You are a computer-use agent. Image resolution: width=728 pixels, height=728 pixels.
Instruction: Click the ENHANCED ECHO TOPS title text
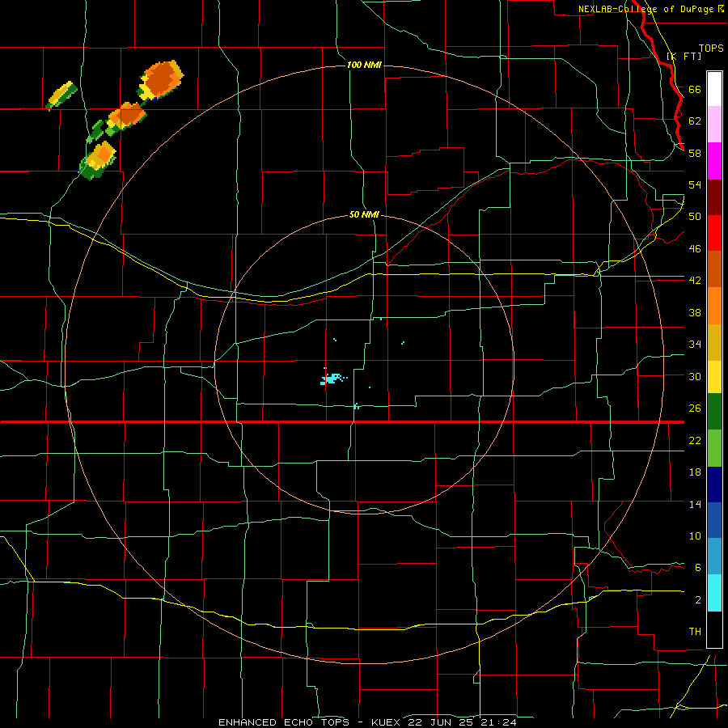click(x=284, y=722)
